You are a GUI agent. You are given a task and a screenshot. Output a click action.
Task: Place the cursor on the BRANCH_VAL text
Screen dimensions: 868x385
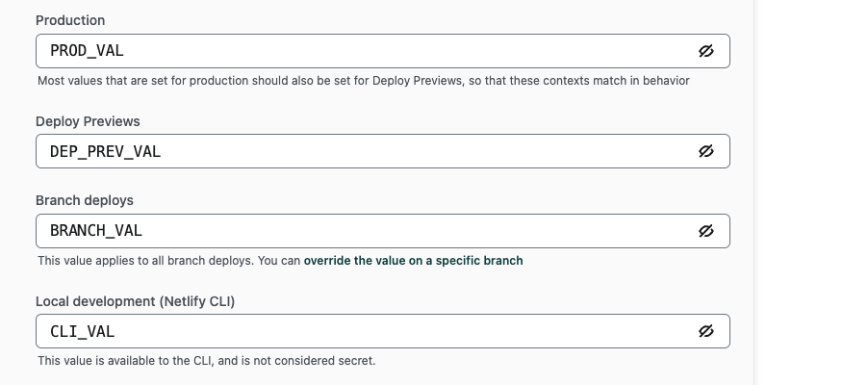pos(96,231)
